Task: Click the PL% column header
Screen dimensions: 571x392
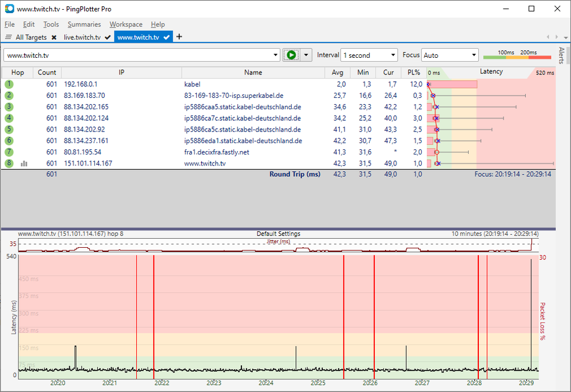Action: (414, 73)
